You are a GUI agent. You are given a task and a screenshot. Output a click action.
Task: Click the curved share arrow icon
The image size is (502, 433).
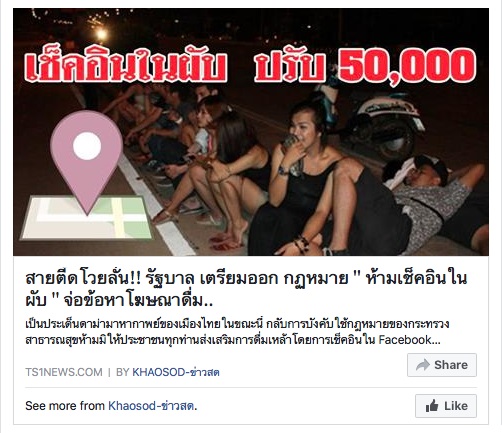423,365
